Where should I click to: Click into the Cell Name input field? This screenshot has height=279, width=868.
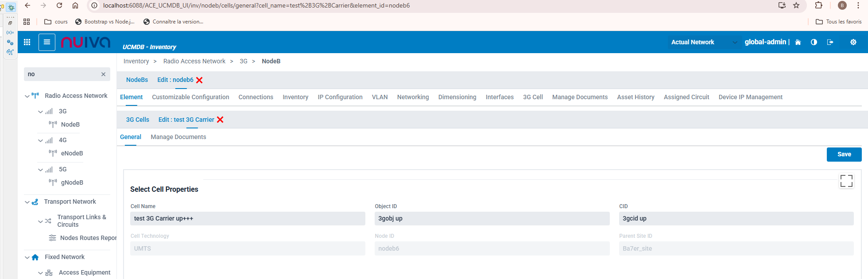248,218
